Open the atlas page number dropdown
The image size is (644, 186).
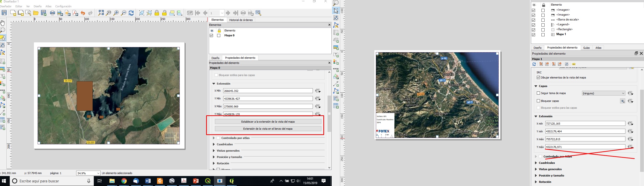coord(222,13)
